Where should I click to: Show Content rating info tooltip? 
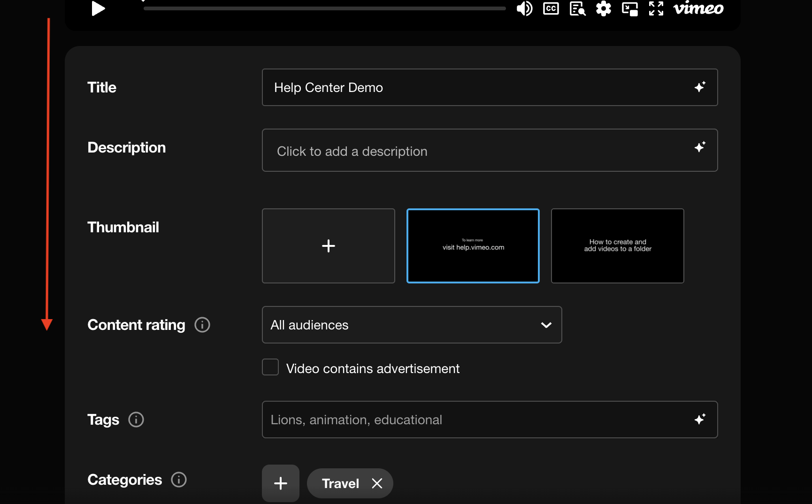[202, 325]
